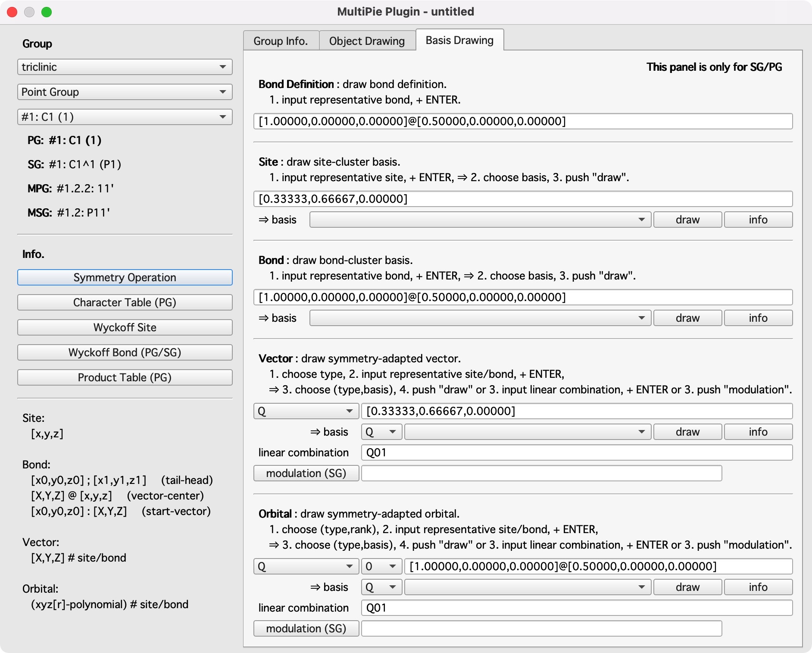Open the Vector type Q dropdown
The height and width of the screenshot is (653, 812).
point(306,411)
